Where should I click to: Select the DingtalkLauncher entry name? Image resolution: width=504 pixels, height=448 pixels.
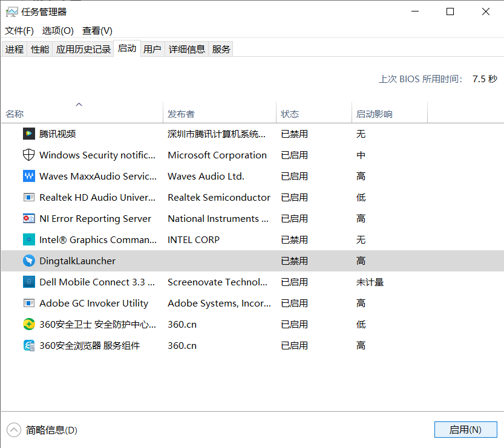click(77, 261)
